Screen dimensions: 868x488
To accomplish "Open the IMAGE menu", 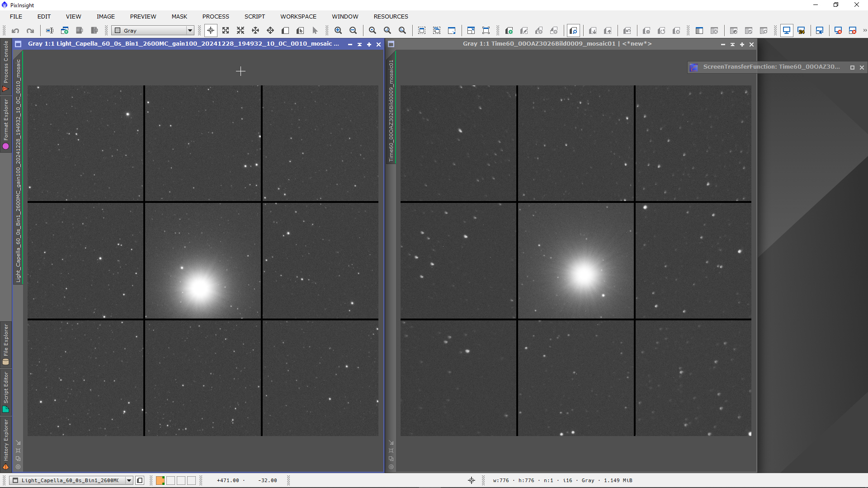I will [x=106, y=16].
